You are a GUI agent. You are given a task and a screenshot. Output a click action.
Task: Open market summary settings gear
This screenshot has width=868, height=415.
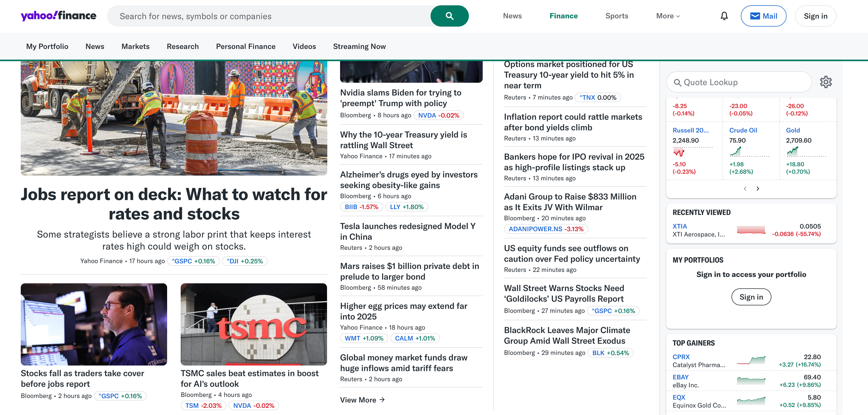tap(825, 82)
